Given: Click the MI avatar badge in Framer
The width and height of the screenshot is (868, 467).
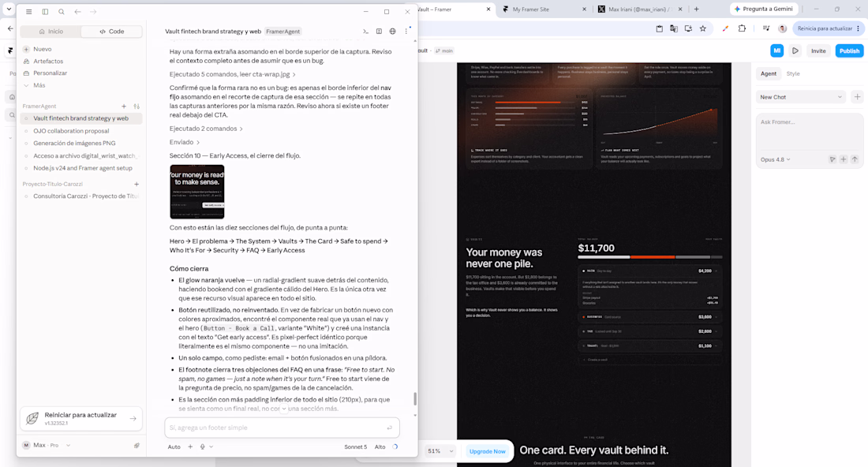Looking at the screenshot, I should [777, 51].
